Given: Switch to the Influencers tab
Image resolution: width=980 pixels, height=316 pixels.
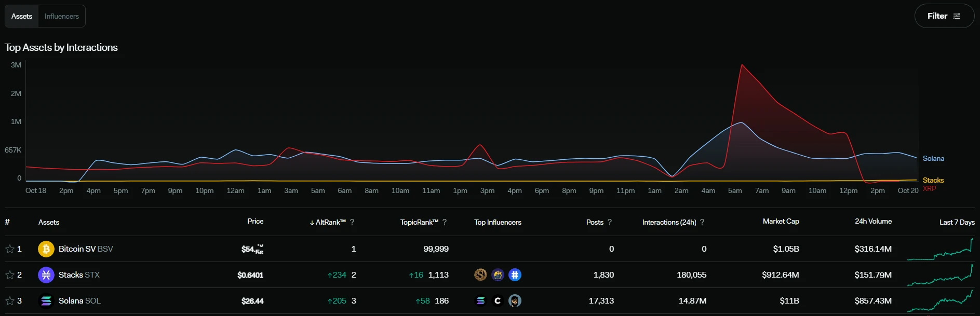Looking at the screenshot, I should click(x=62, y=16).
